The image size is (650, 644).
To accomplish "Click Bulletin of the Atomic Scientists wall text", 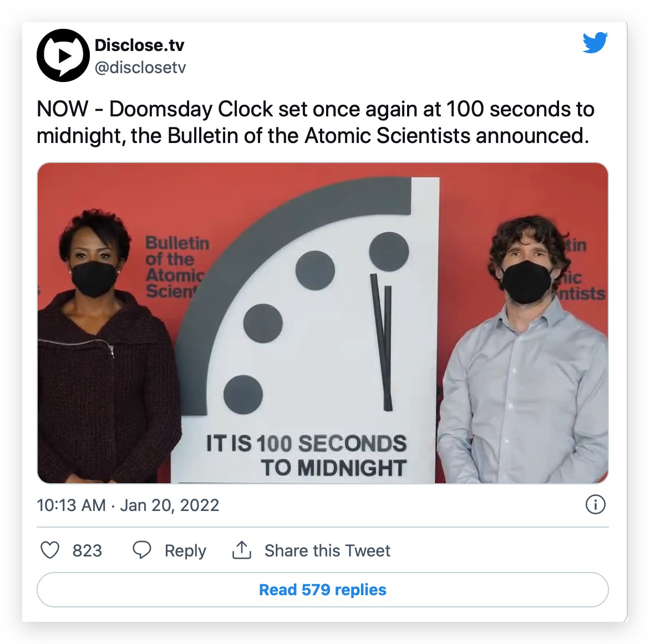I will 176,267.
